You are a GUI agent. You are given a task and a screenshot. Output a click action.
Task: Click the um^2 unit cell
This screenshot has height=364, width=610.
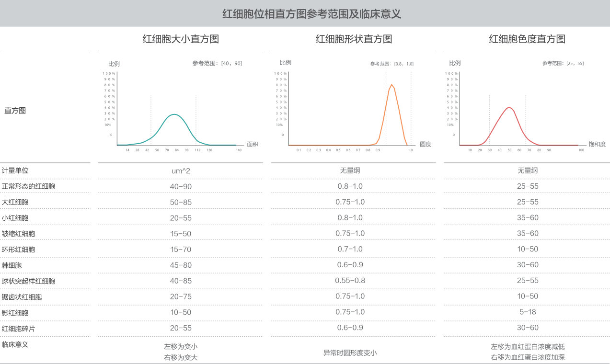pyautogui.click(x=181, y=171)
